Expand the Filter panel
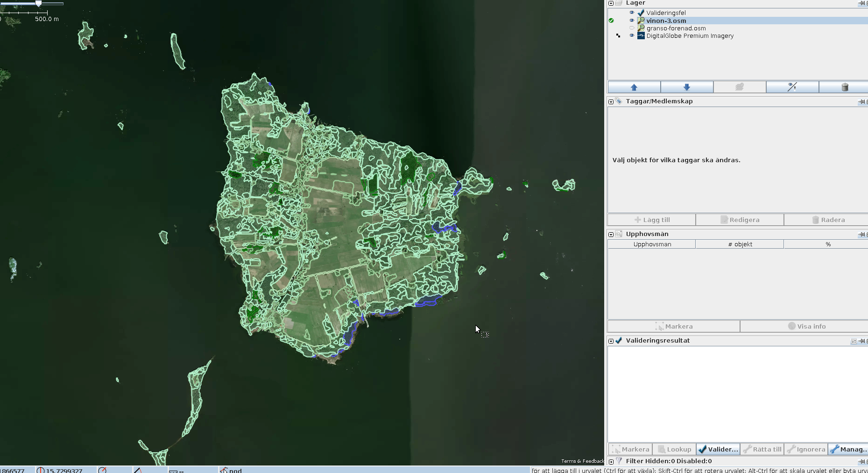Screen dimensions: 868x473 (611, 461)
